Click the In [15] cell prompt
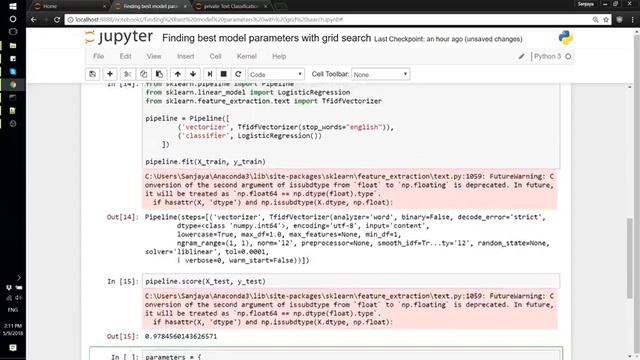This screenshot has height=360, width=640. coord(123,281)
